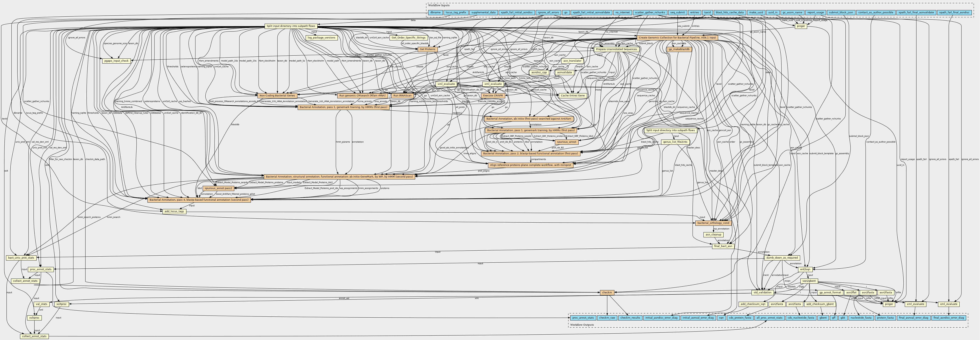Click the checkm step node

click(x=607, y=293)
